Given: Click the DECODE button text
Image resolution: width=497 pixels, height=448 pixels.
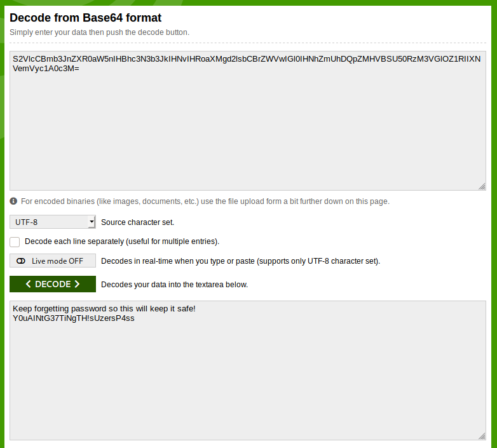Looking at the screenshot, I should [53, 284].
